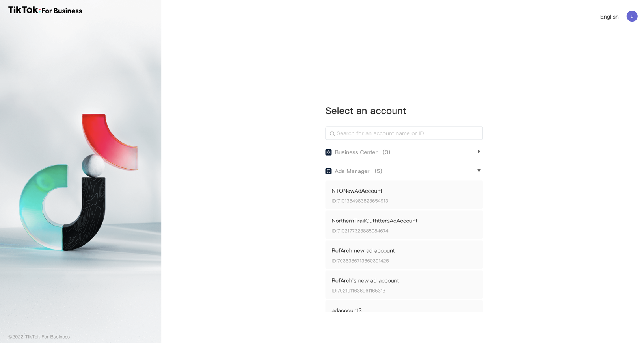Click ID:7101354983823654913 text

pyautogui.click(x=360, y=201)
